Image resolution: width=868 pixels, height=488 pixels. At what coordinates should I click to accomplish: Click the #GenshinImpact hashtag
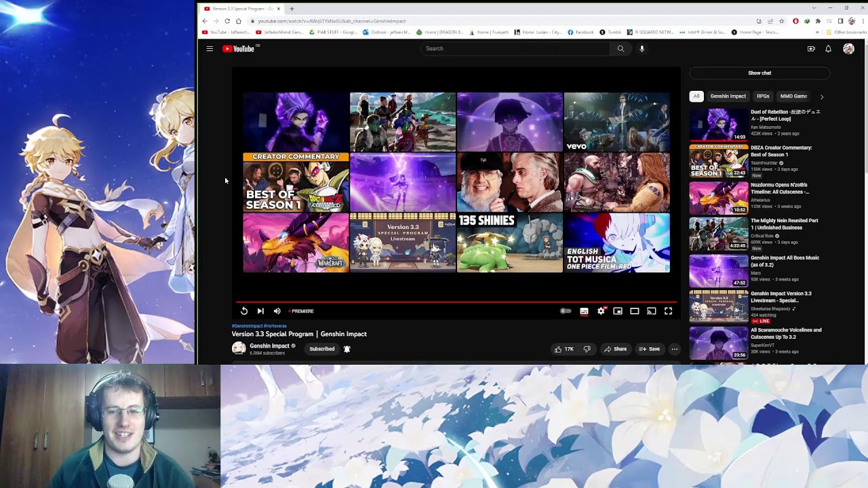(x=247, y=326)
